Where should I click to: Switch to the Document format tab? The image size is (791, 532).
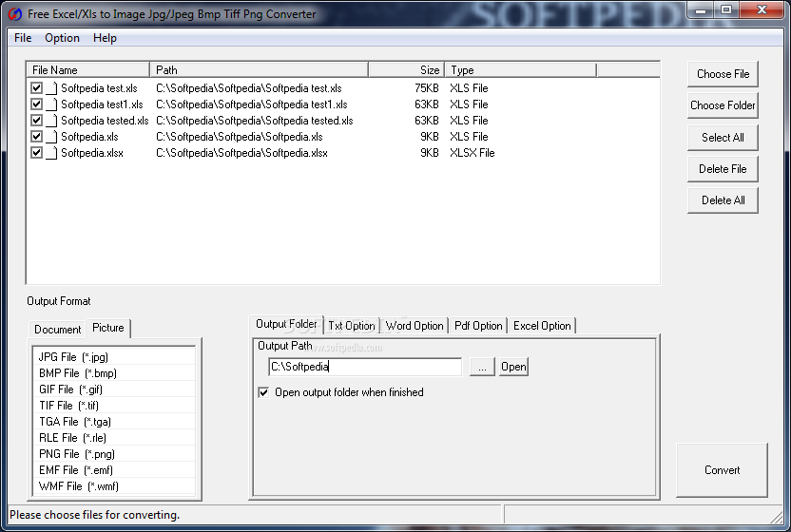[57, 330]
